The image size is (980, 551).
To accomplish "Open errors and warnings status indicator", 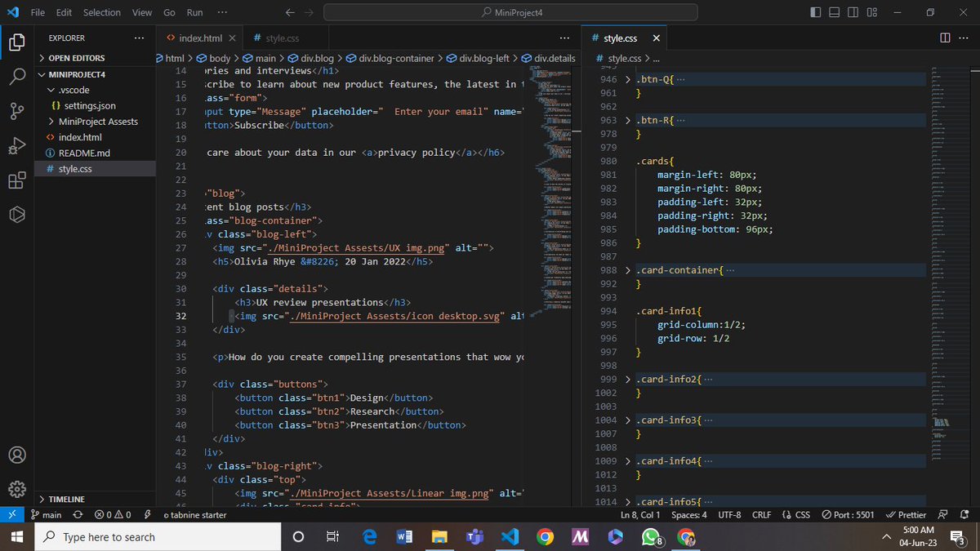I will [x=112, y=515].
